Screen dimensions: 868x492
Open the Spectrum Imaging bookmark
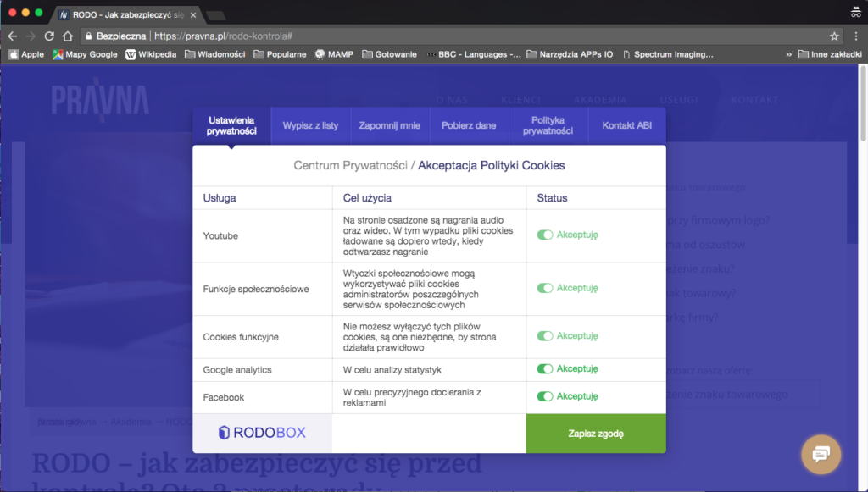(x=668, y=54)
